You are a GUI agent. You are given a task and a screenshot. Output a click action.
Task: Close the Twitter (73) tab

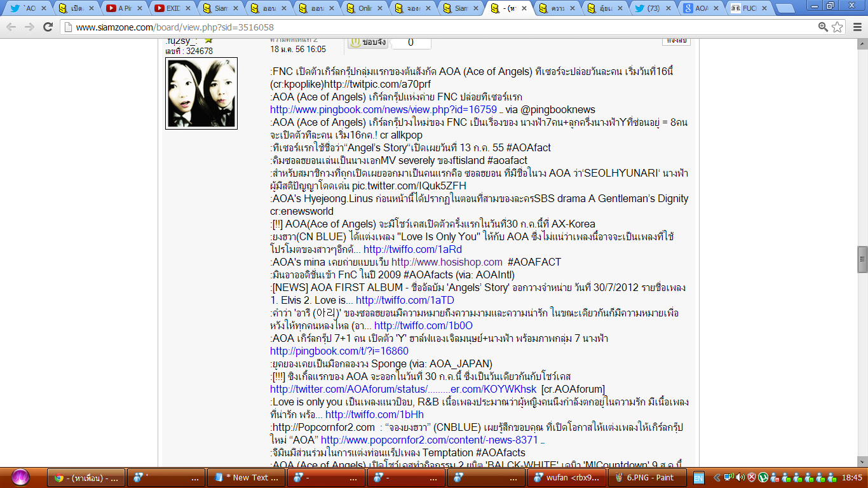coord(669,9)
